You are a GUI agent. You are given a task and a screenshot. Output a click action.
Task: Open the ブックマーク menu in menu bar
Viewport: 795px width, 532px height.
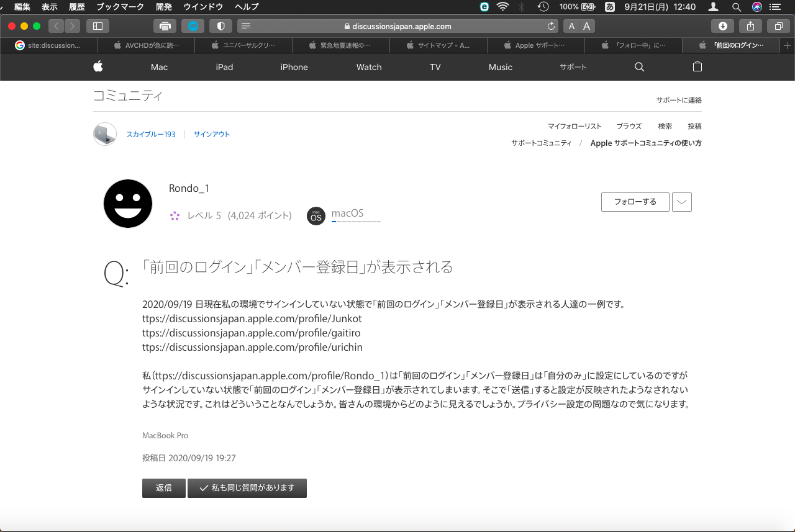click(x=120, y=7)
